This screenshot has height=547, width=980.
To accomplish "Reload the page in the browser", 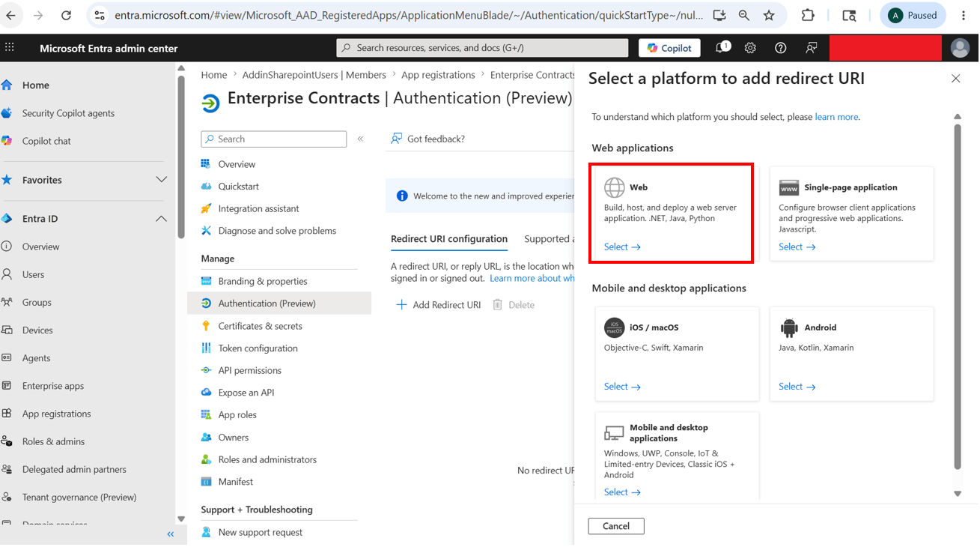I will pos(66,15).
